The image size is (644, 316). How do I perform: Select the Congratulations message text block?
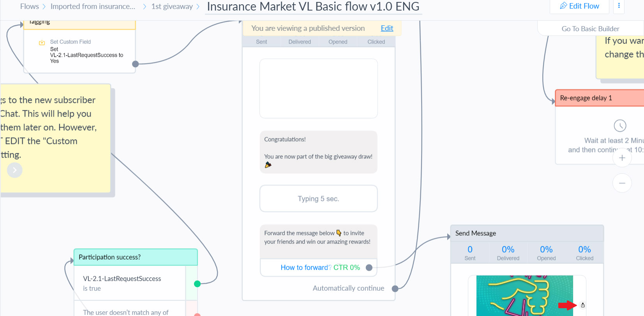pos(319,152)
